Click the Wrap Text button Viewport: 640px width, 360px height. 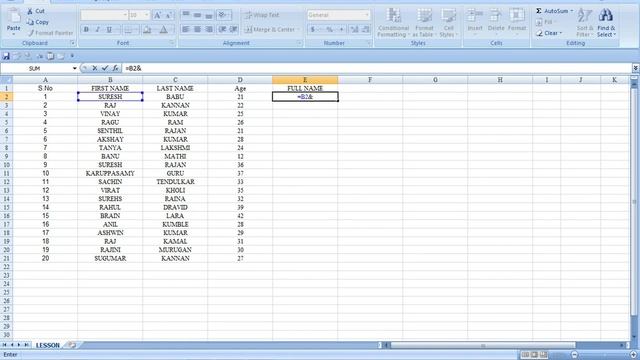click(x=262, y=15)
